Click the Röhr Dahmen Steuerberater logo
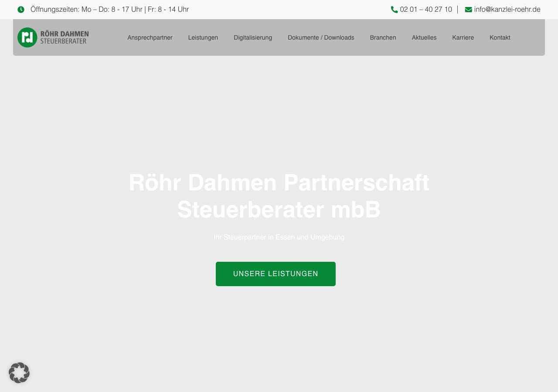The height and width of the screenshot is (392, 558). coord(53,37)
